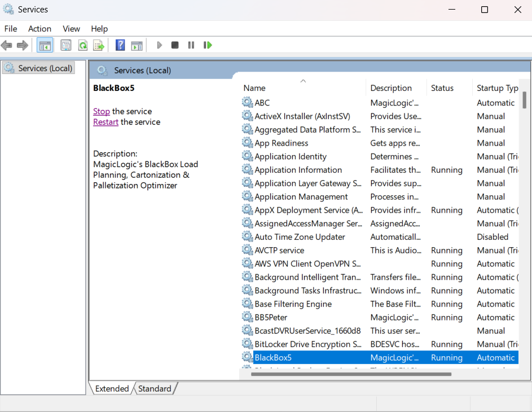Screen dimensions: 532x412
Task: Open the View menu
Action: pyautogui.click(x=71, y=29)
